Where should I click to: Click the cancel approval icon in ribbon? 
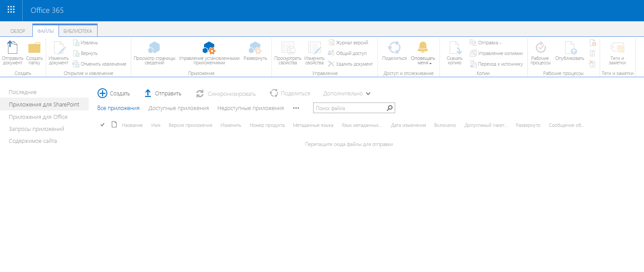592,64
